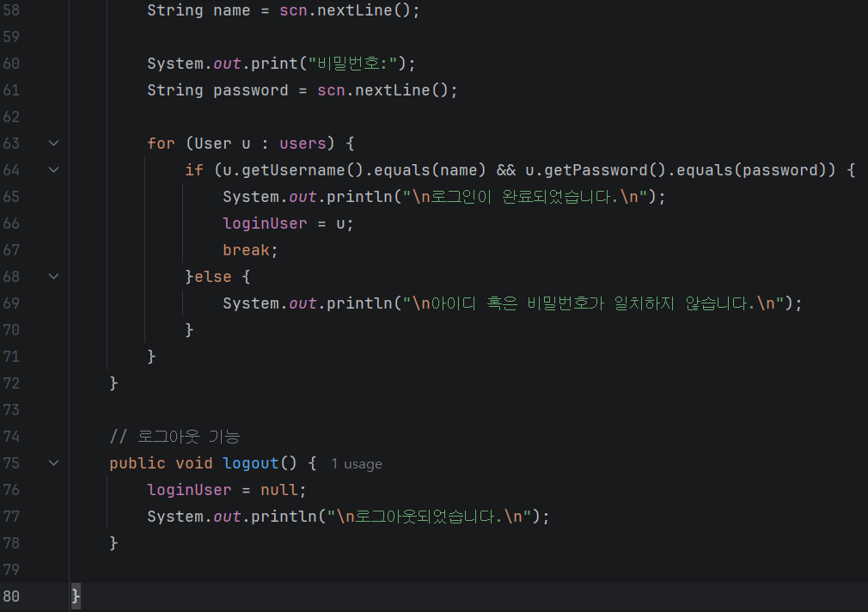This screenshot has height=612, width=868.
Task: Open the '1 usage' hint next to logout()
Action: [x=357, y=464]
